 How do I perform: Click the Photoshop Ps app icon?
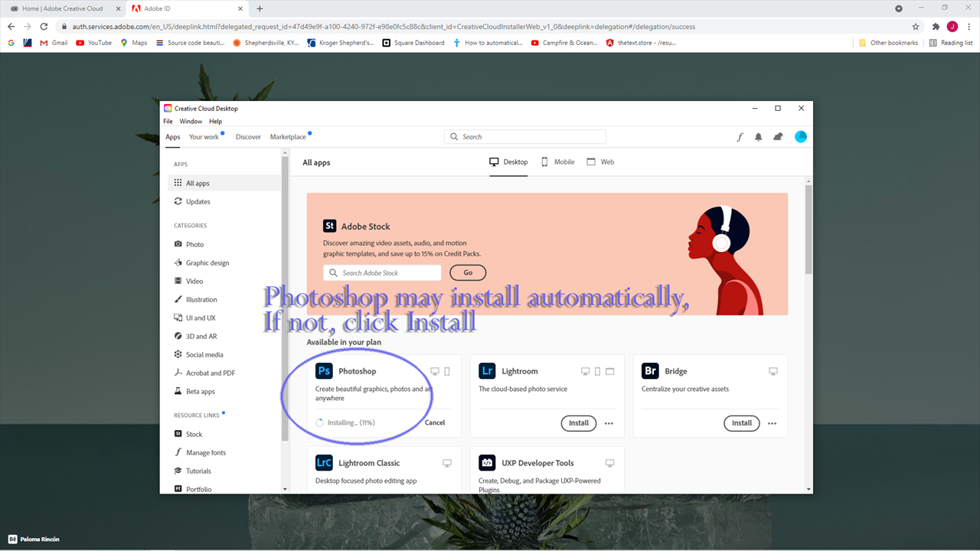click(x=324, y=371)
